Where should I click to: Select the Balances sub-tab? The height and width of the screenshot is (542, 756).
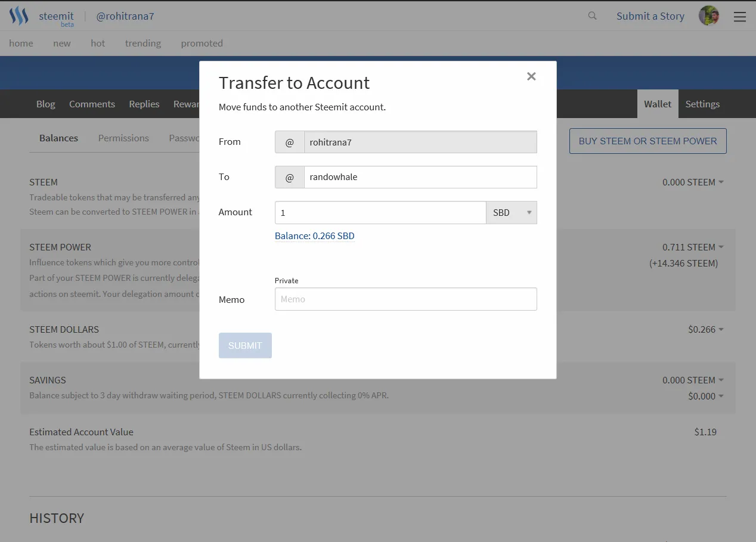[x=58, y=138]
